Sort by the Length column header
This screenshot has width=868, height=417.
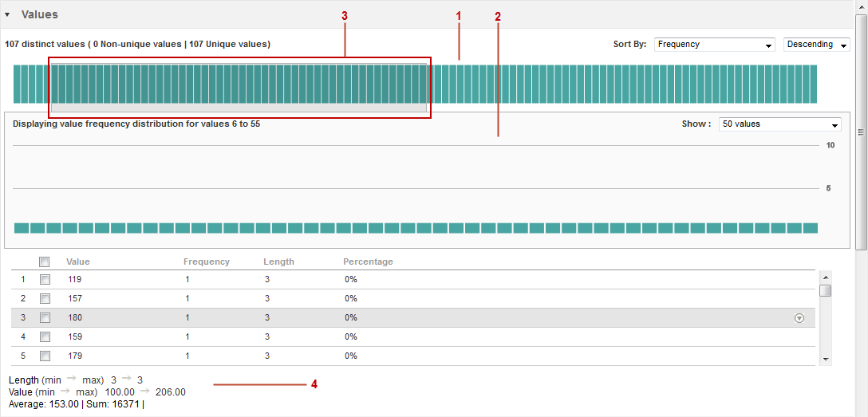click(278, 262)
